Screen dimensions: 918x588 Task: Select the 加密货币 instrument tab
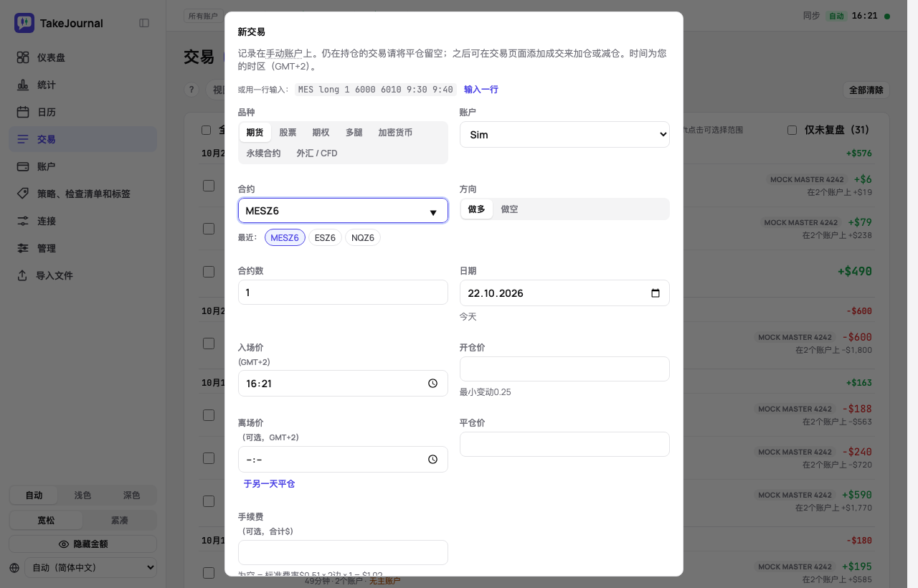395,133
